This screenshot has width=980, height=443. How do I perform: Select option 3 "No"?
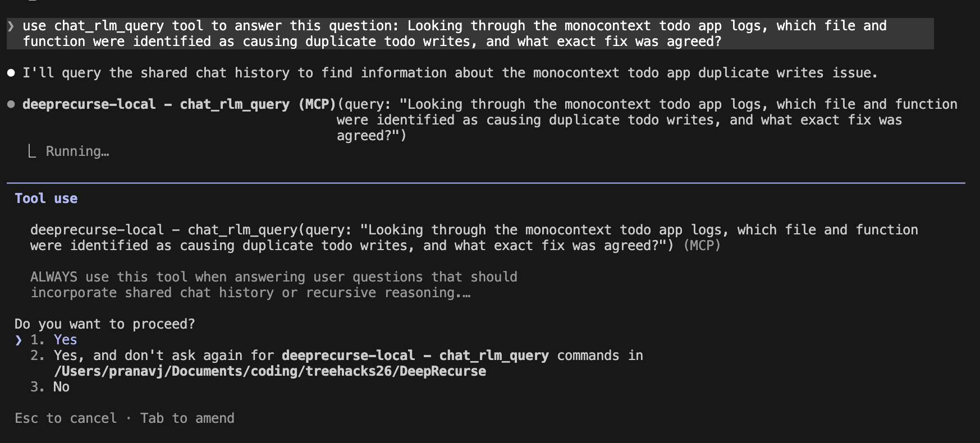pos(61,387)
